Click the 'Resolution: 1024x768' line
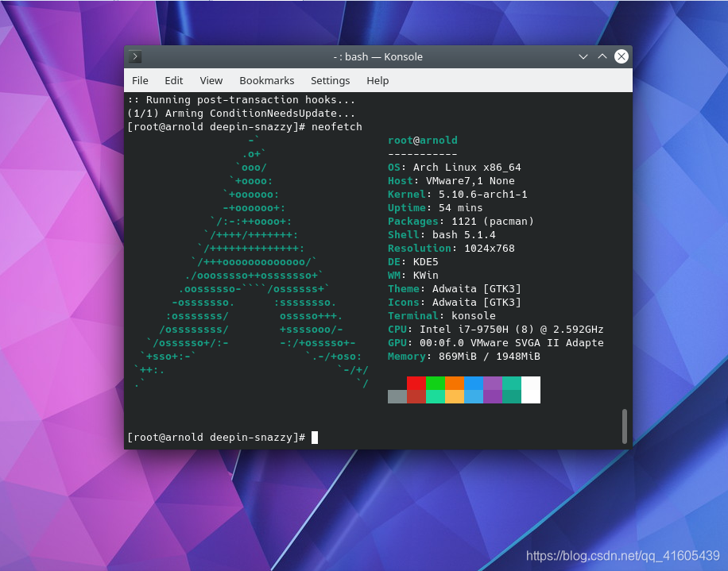The image size is (728, 571). tap(451, 248)
